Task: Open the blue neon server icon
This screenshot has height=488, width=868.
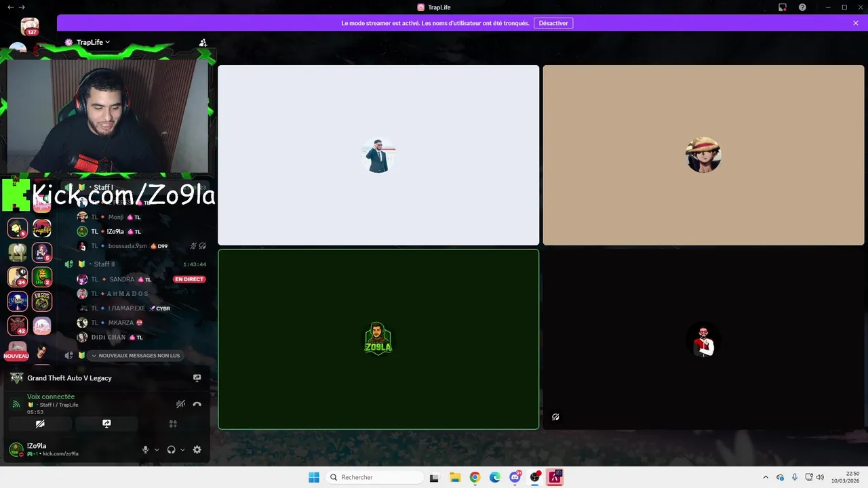Action: pos(18,301)
